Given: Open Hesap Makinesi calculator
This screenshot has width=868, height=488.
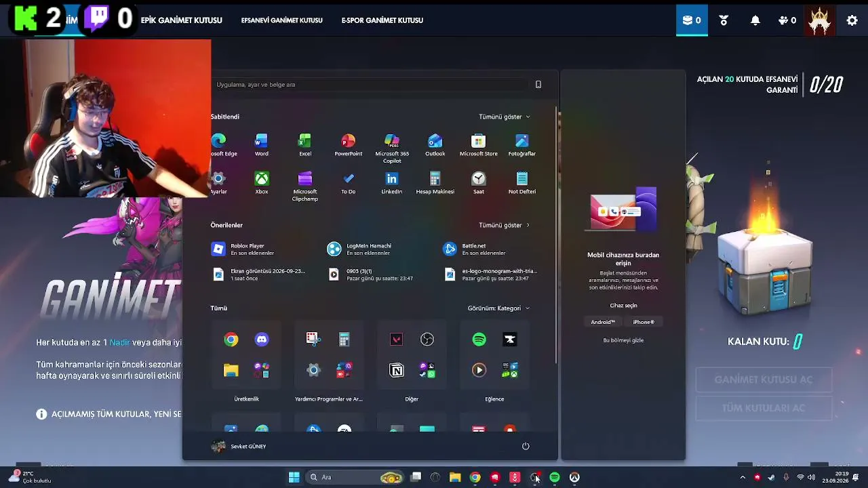Looking at the screenshot, I should click(x=435, y=182).
